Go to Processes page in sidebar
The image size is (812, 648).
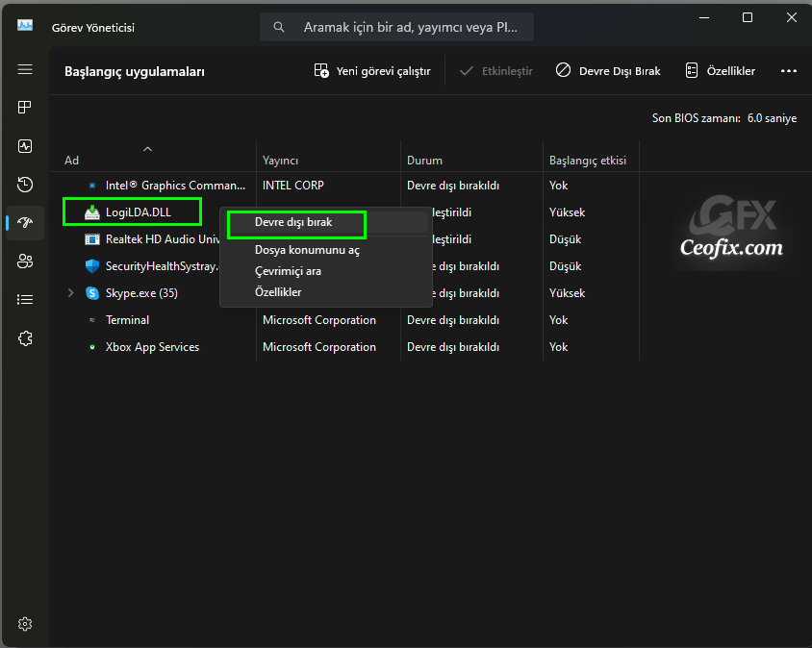(25, 107)
